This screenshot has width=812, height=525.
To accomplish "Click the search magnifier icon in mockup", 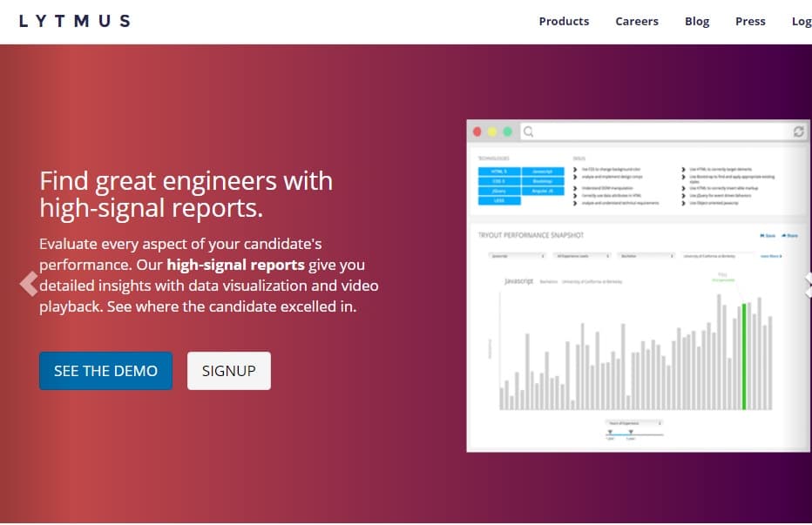I will (528, 132).
